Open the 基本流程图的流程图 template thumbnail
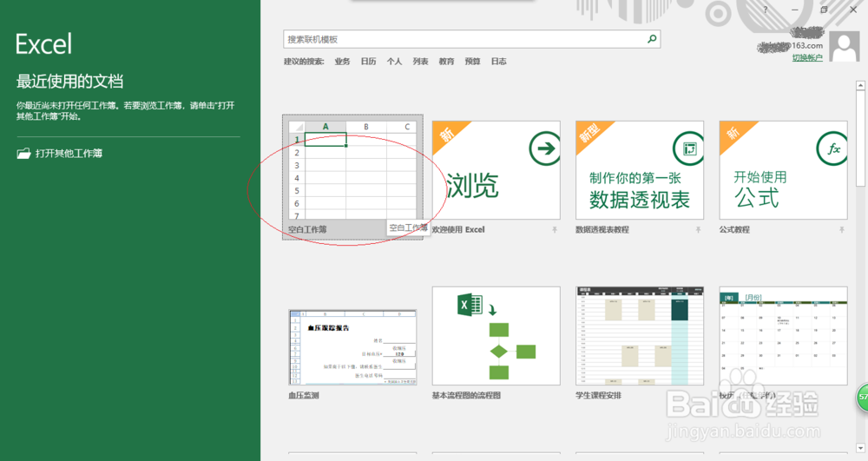868x461 pixels. pyautogui.click(x=496, y=336)
